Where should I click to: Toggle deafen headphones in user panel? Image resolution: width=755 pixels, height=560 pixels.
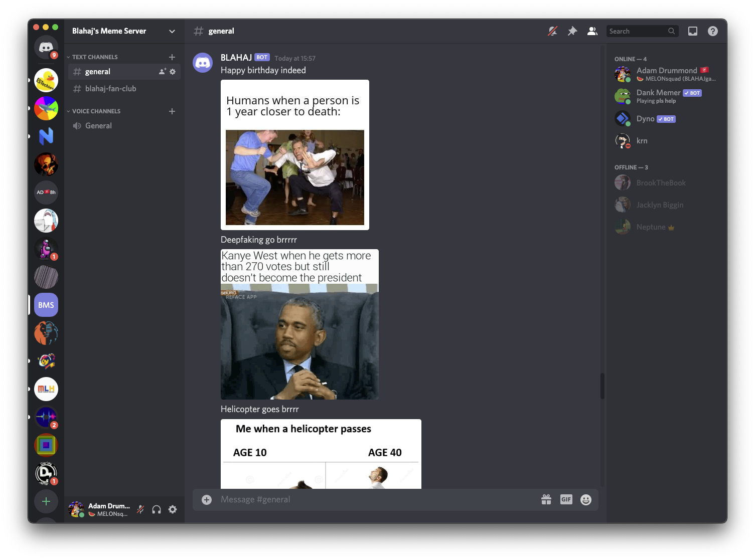click(x=157, y=509)
